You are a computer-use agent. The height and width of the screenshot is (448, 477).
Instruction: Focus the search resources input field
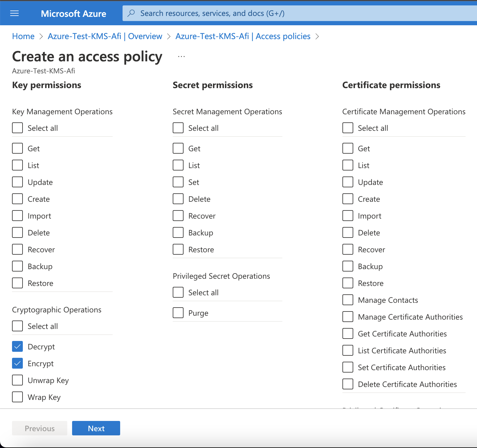pyautogui.click(x=300, y=13)
